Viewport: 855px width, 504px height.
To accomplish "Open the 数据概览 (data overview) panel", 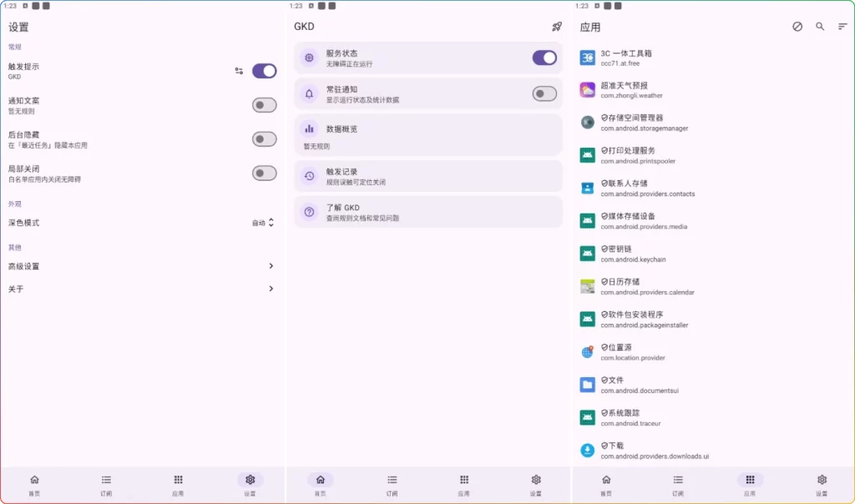I will (x=427, y=134).
